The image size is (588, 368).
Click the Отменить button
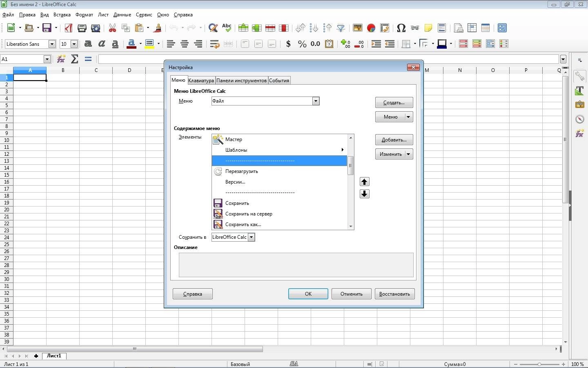click(352, 294)
